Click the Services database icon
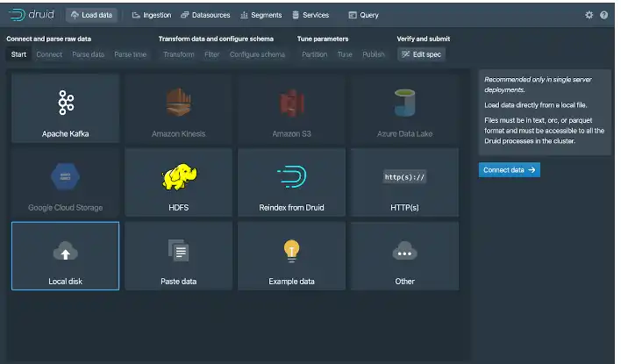Image resolution: width=621 pixels, height=364 pixels. pos(296,15)
